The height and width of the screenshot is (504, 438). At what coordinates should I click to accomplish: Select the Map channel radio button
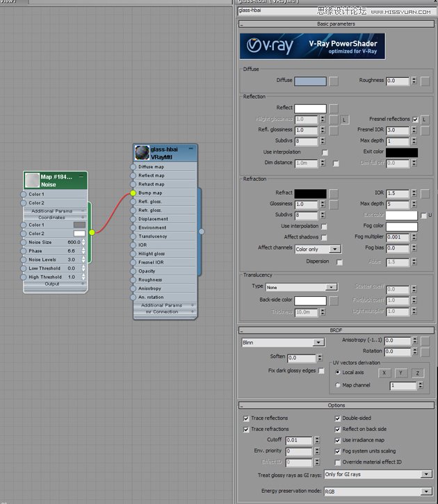pos(338,385)
